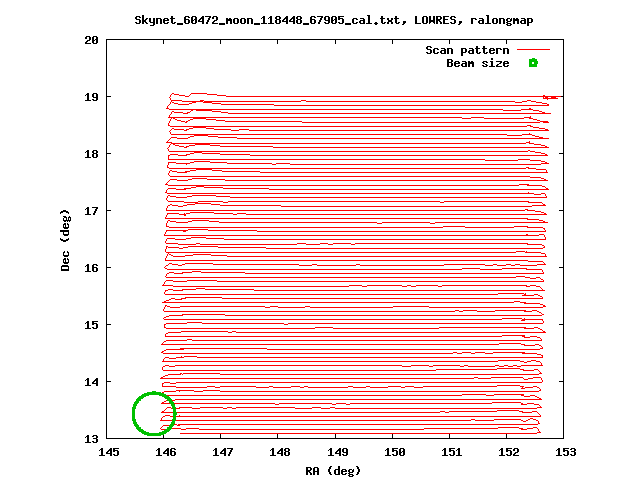Image resolution: width=640 pixels, height=480 pixels.
Task: Click the Dec axis value 13
Action: [91, 439]
